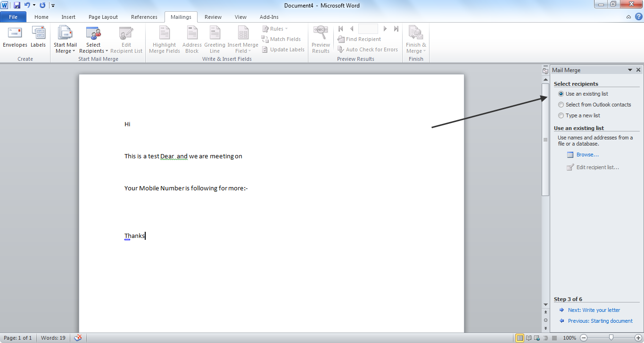Click Words: 19 in status bar
Viewport: 644px width, 343px height.
(x=53, y=338)
